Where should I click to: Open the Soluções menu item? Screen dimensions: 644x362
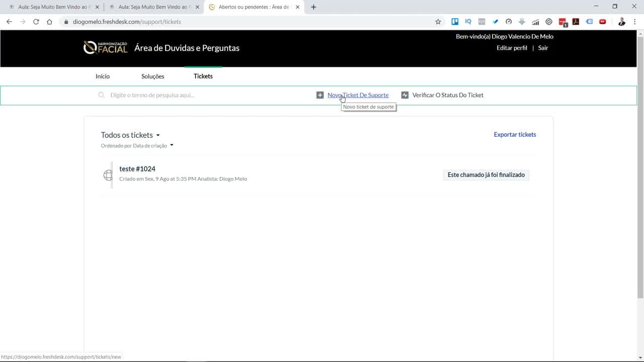pyautogui.click(x=153, y=76)
